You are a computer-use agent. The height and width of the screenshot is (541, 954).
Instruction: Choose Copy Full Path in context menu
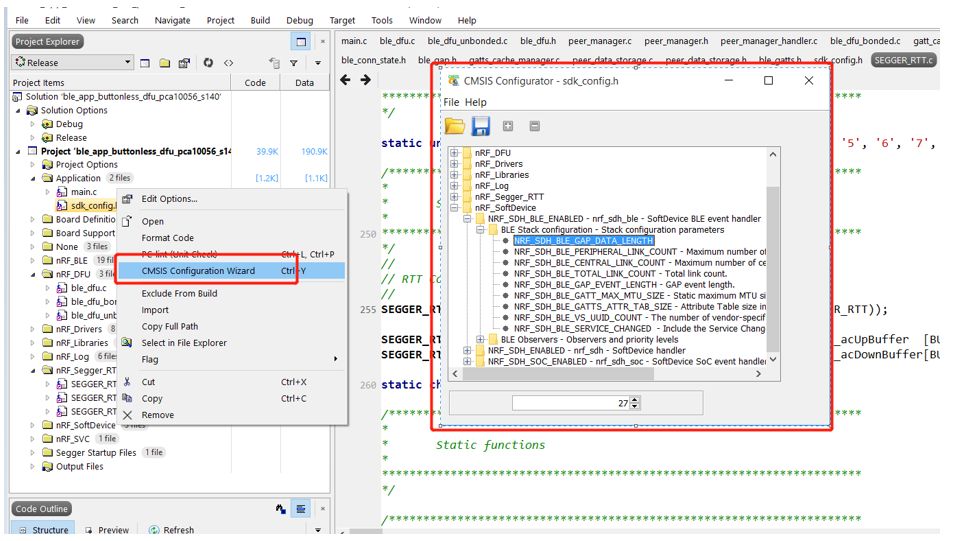pos(169,327)
